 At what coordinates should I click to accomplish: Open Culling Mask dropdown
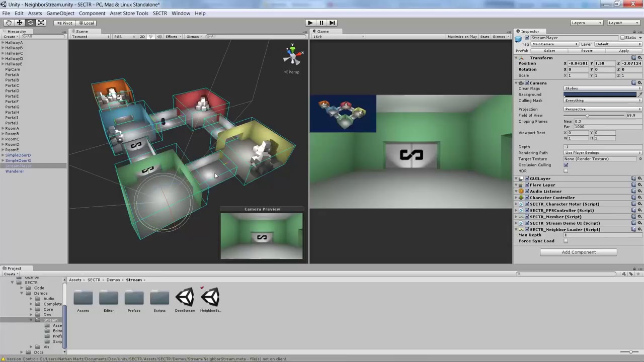click(x=603, y=101)
